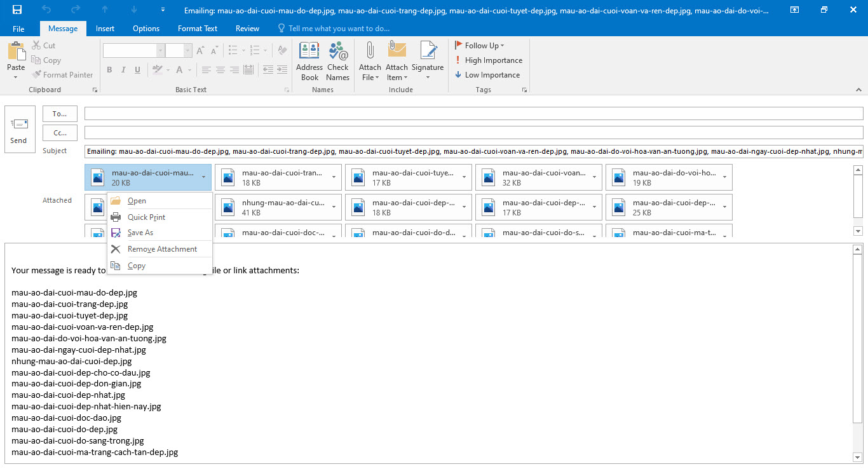Click the Save icon in quick access toolbar

pyautogui.click(x=17, y=10)
